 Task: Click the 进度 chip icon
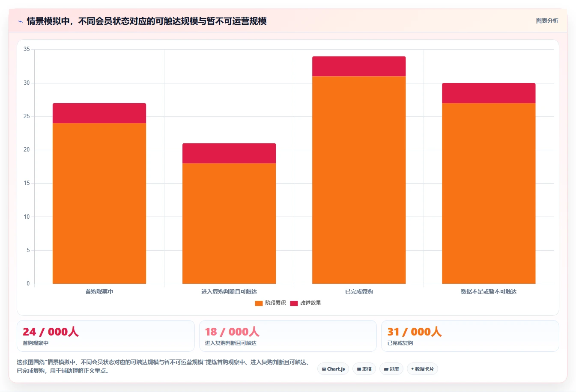(x=386, y=369)
